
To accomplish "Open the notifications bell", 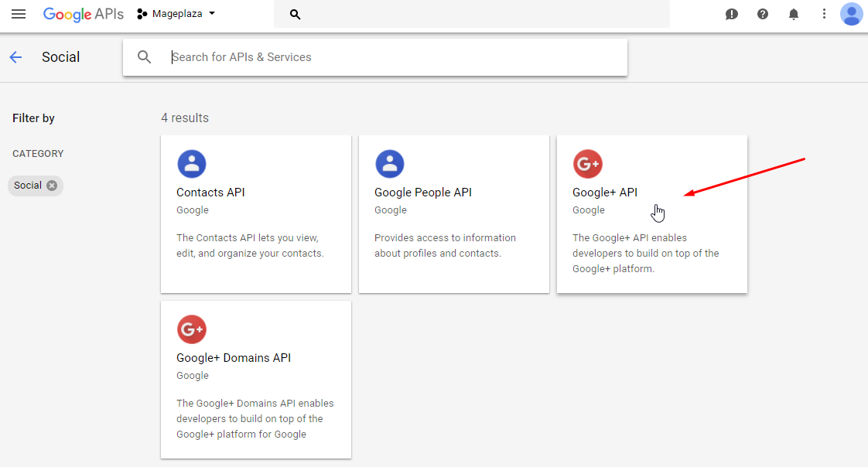I will pyautogui.click(x=794, y=14).
